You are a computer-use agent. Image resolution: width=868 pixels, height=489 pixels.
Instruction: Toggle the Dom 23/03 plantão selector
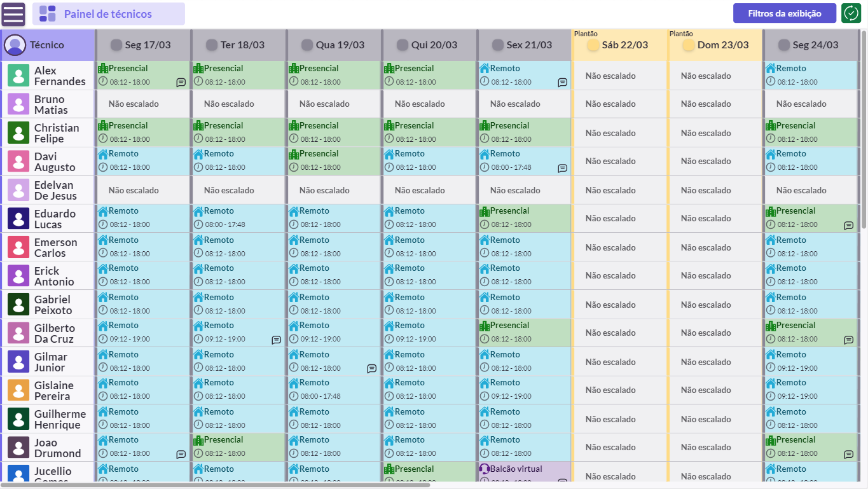pyautogui.click(x=689, y=45)
